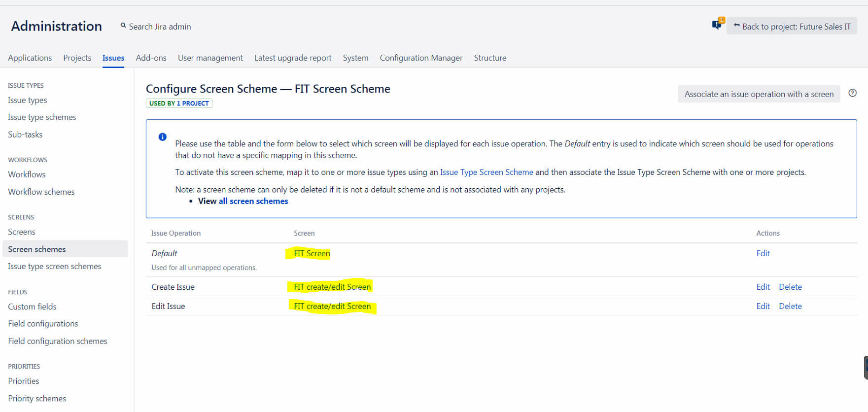This screenshot has height=412, width=868.
Task: Open the Issues admin tab
Action: [x=113, y=58]
